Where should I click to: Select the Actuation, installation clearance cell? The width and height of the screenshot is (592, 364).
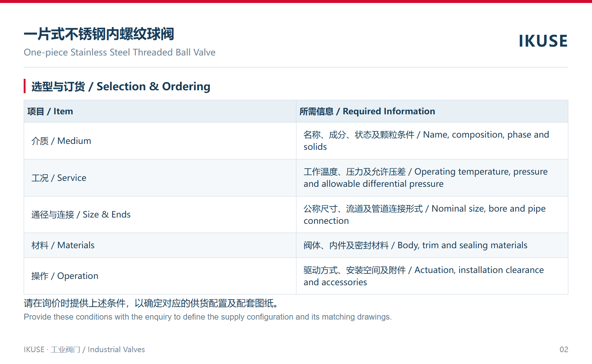coord(432,276)
